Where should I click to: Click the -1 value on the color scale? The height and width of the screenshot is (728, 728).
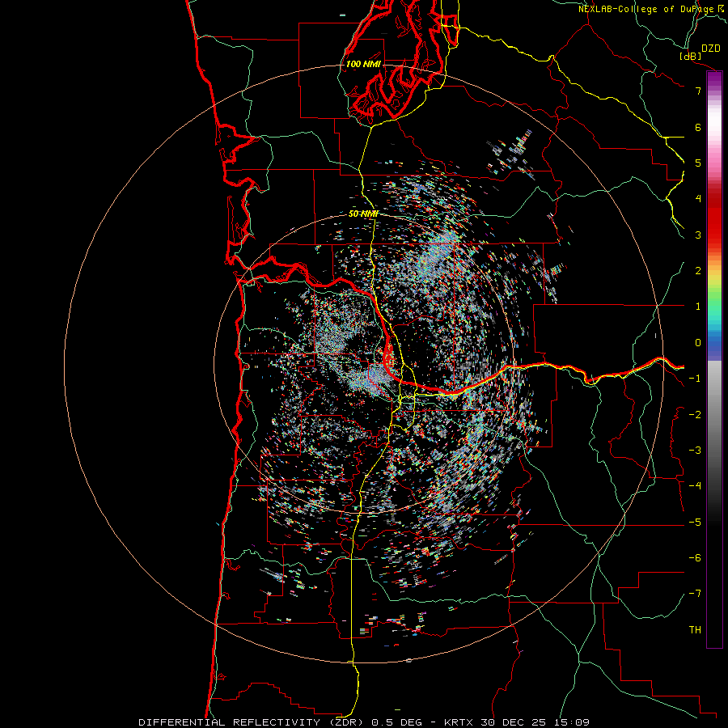(695, 379)
